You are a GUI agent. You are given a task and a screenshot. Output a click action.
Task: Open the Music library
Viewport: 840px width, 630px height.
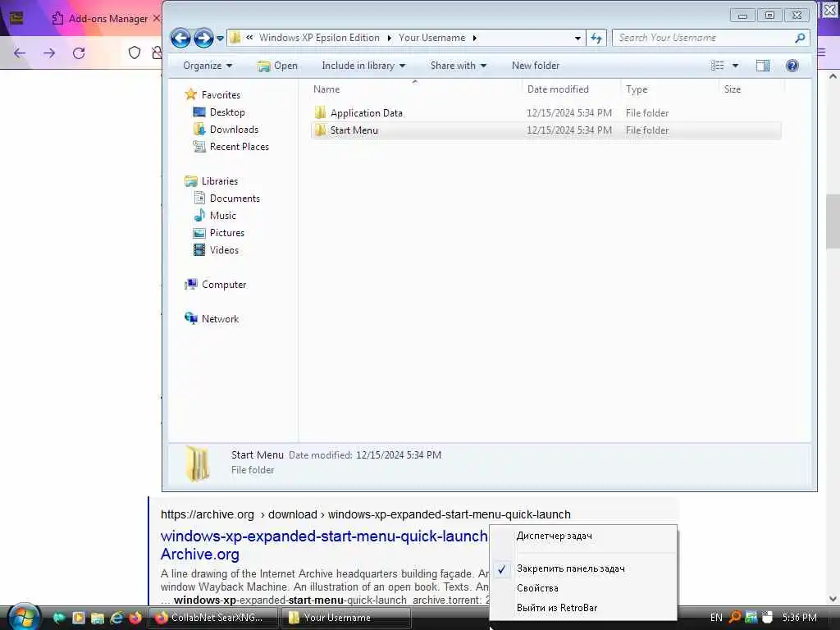(216, 216)
